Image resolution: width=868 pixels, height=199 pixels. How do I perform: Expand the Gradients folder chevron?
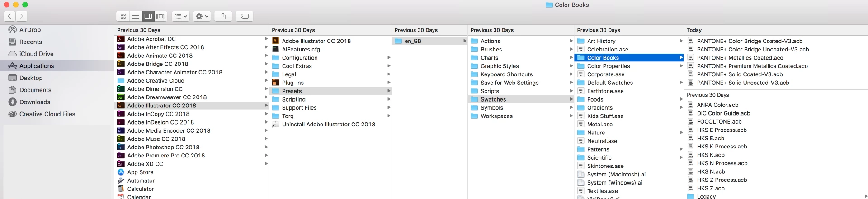coord(681,107)
